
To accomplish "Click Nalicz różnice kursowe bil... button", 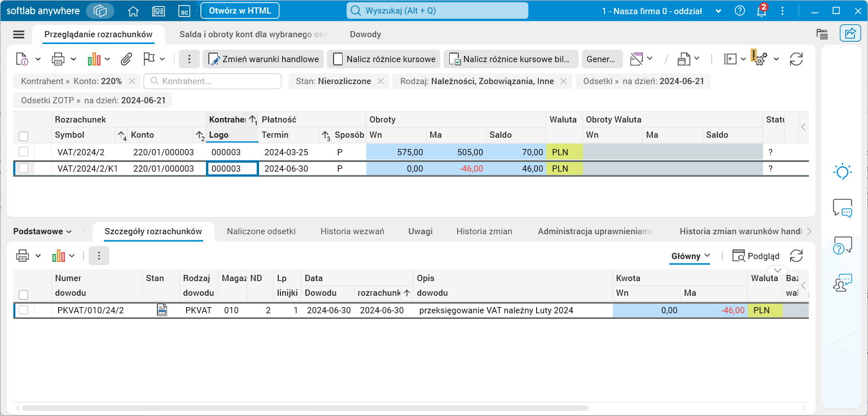I will 511,59.
